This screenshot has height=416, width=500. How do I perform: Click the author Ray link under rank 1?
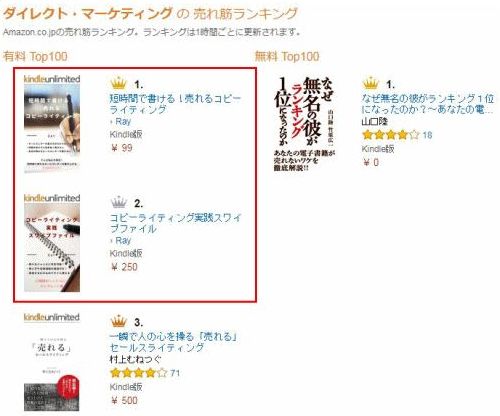tap(123, 122)
